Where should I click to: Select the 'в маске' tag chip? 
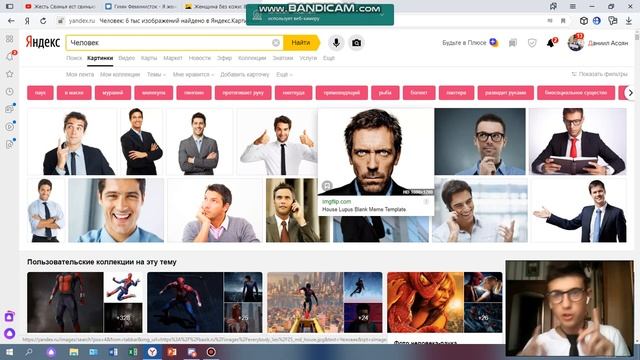click(74, 93)
